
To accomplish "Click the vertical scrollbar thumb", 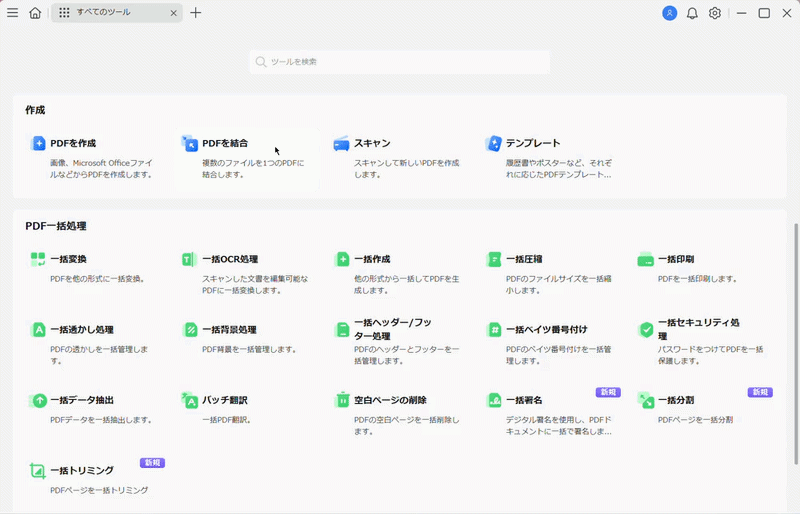I will point(795,344).
